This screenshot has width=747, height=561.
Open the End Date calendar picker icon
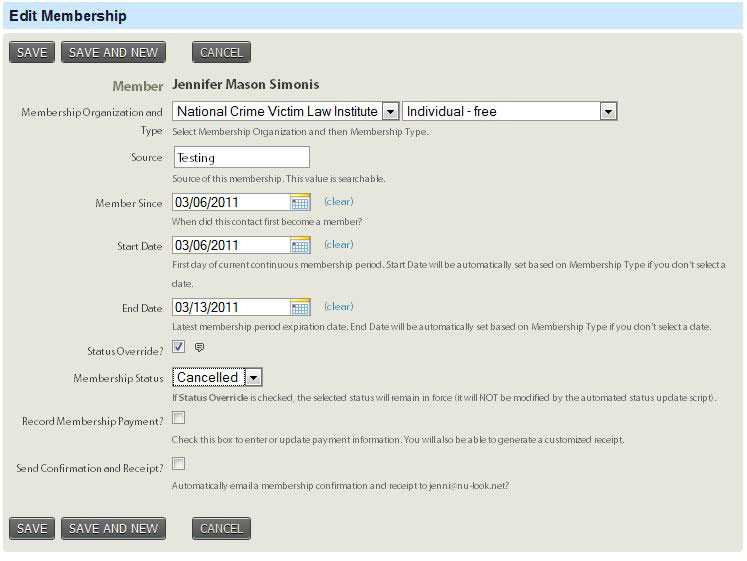pyautogui.click(x=300, y=307)
